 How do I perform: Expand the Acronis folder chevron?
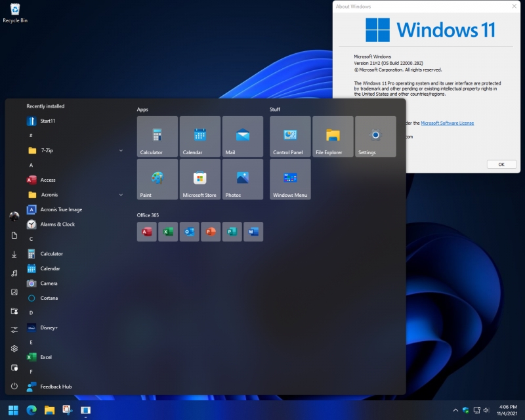pyautogui.click(x=121, y=195)
